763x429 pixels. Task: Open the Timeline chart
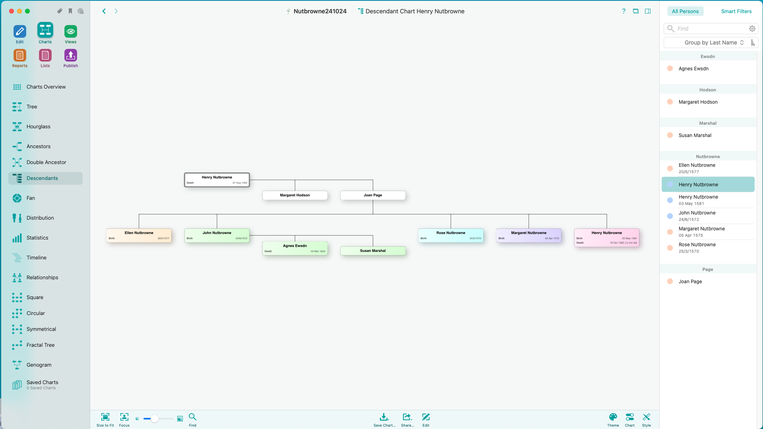click(x=45, y=258)
